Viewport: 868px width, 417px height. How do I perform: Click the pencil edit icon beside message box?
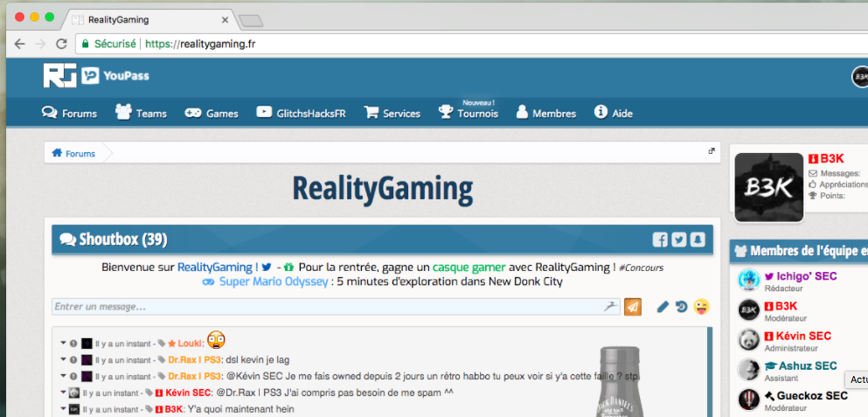(x=663, y=307)
